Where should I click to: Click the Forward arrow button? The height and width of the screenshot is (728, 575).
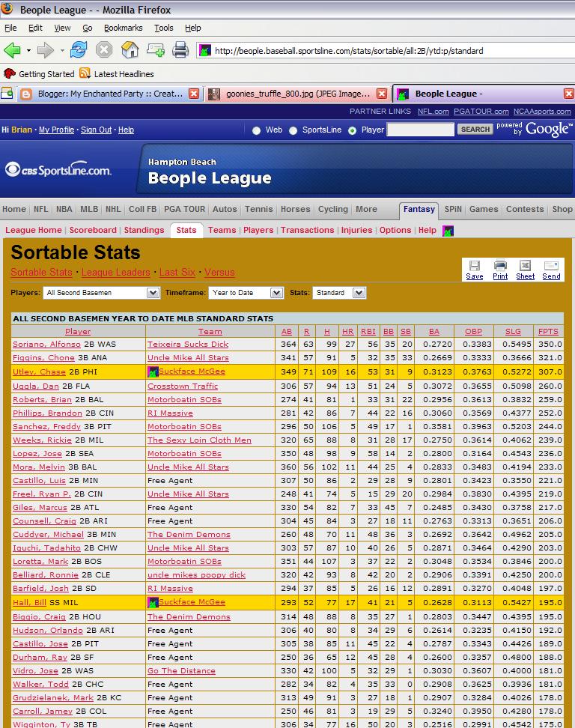(x=46, y=49)
